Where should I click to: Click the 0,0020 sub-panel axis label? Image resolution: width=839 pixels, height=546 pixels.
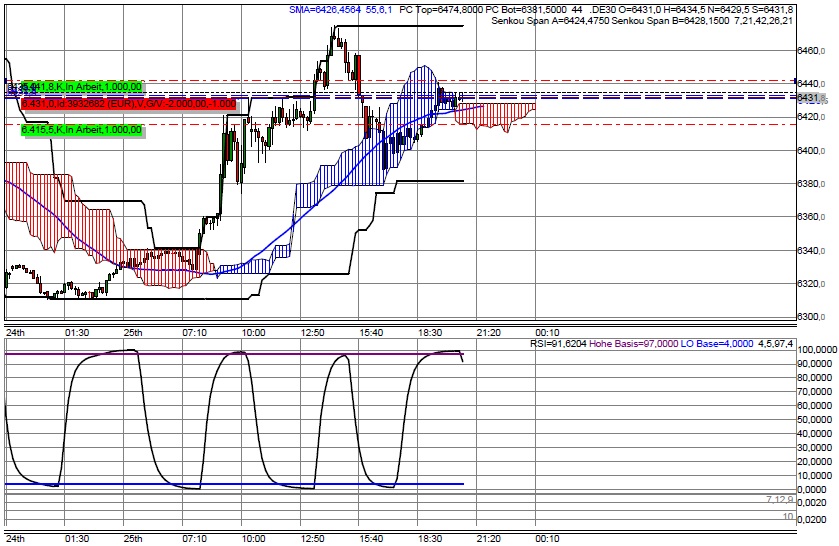(x=811, y=503)
